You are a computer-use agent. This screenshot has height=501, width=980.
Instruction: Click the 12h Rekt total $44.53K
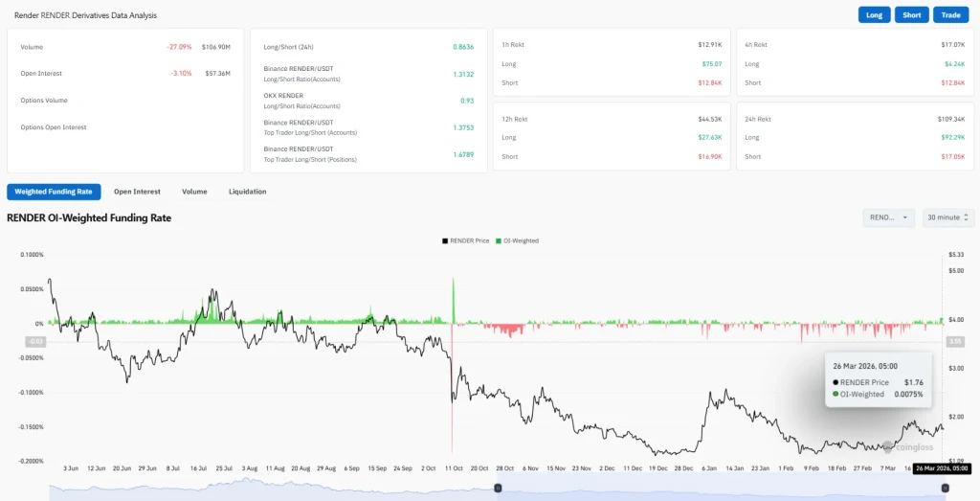710,119
